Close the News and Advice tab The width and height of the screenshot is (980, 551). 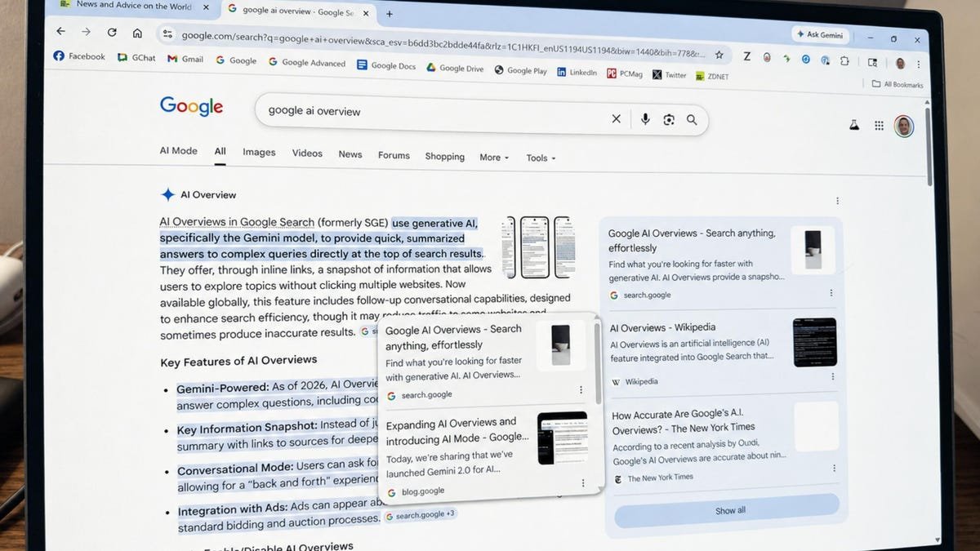pyautogui.click(x=206, y=7)
